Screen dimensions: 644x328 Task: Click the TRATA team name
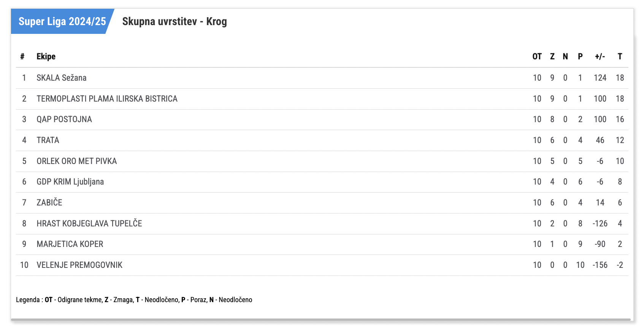point(48,140)
